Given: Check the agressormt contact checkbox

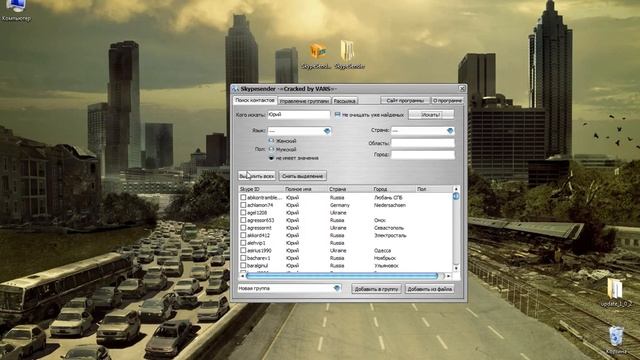Looking at the screenshot, I should click(x=243, y=228).
